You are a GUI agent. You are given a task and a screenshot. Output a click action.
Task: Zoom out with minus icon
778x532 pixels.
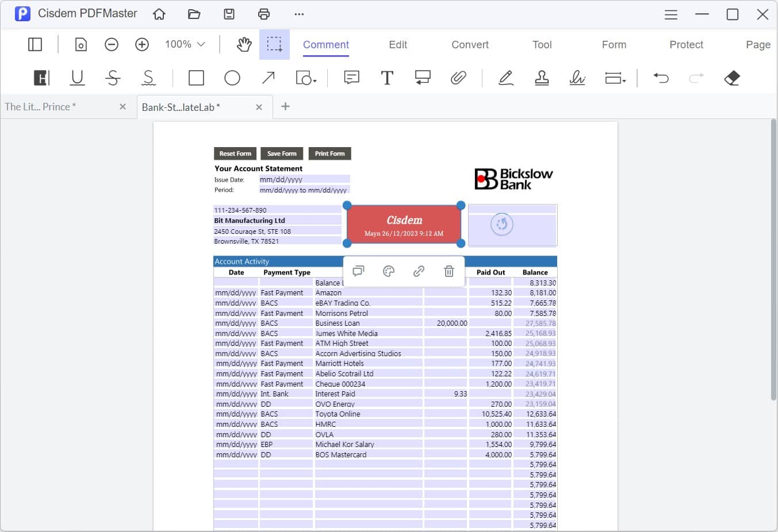(112, 44)
